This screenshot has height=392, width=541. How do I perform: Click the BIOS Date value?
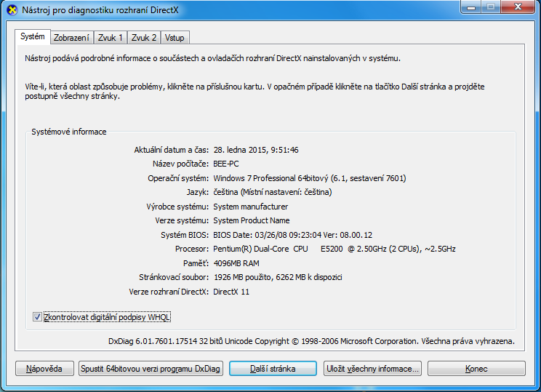coord(293,235)
